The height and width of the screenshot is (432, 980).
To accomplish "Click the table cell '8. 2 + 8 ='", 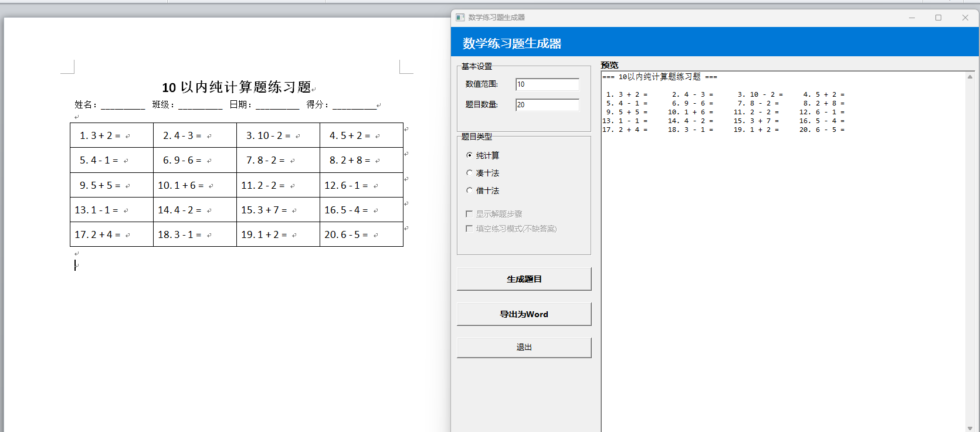I will click(x=361, y=160).
